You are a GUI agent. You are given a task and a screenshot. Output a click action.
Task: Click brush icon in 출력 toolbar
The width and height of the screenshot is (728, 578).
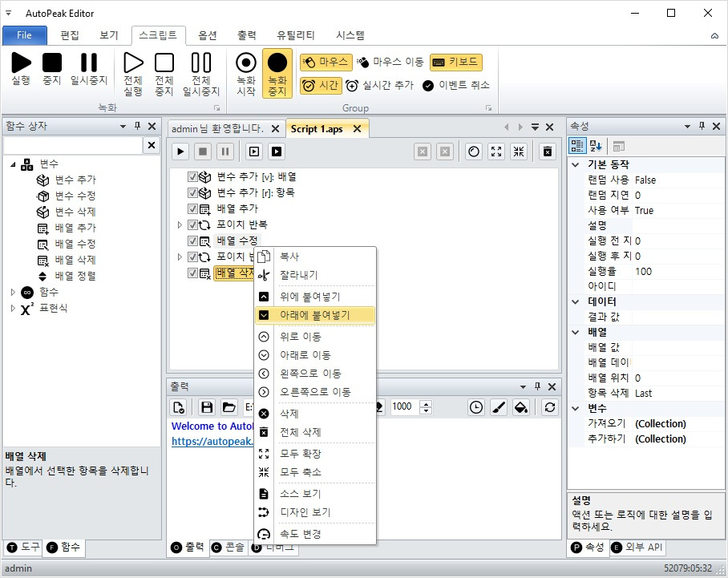(x=499, y=407)
